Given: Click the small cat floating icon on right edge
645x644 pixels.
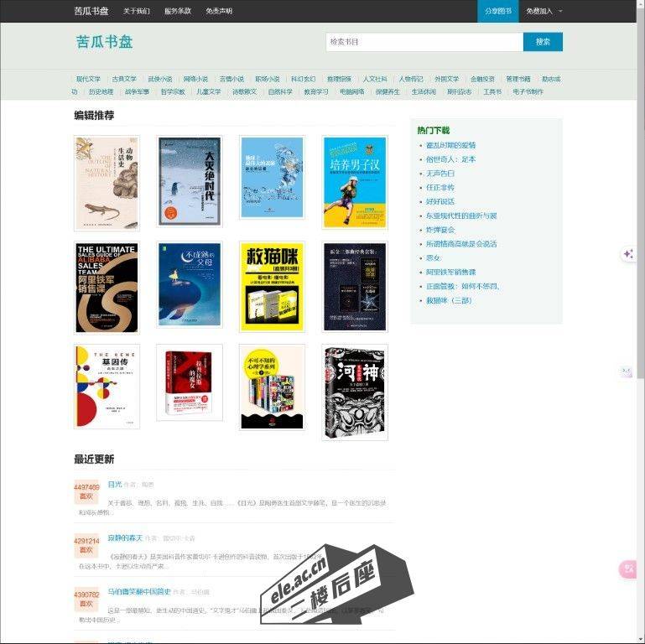Looking at the screenshot, I should point(626,372).
